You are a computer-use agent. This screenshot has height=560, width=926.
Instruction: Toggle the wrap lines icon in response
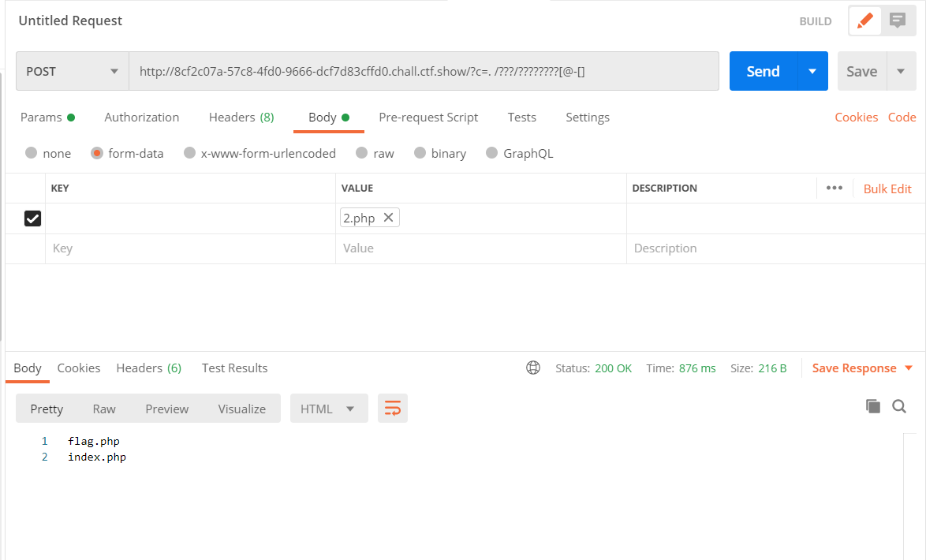(x=393, y=409)
